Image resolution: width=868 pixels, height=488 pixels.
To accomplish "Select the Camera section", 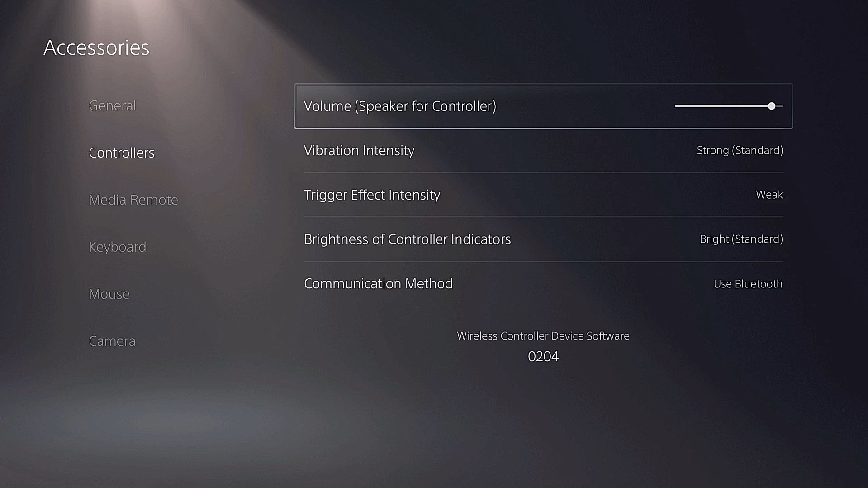I will pos(112,341).
